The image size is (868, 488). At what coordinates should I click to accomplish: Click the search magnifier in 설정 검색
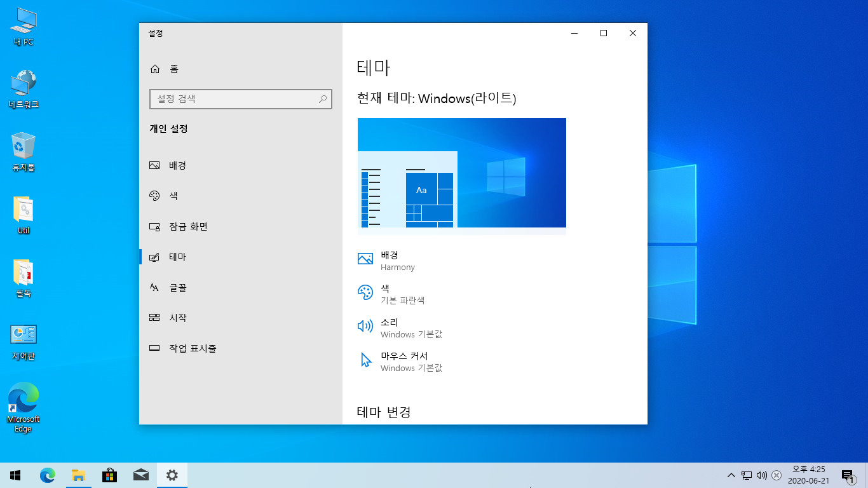(323, 99)
